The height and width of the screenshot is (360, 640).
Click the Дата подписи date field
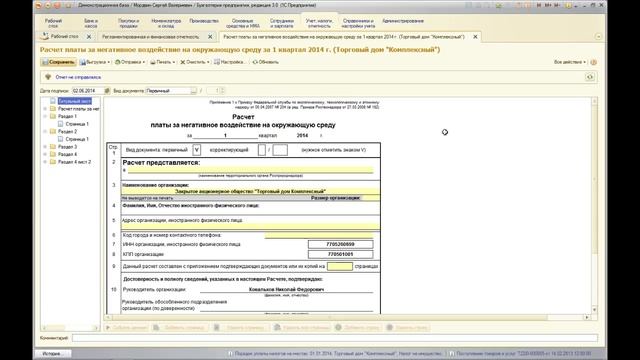pyautogui.click(x=88, y=91)
